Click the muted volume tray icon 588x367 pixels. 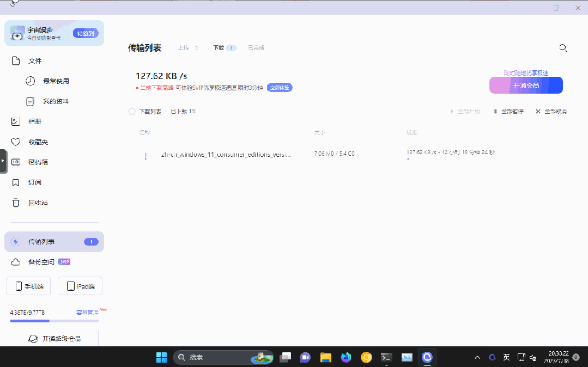[533, 358]
